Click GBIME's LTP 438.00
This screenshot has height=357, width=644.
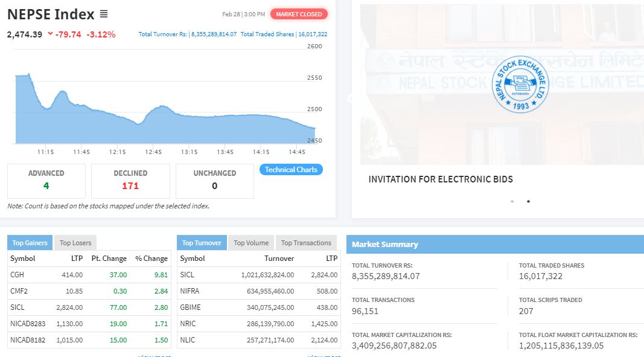tap(327, 307)
